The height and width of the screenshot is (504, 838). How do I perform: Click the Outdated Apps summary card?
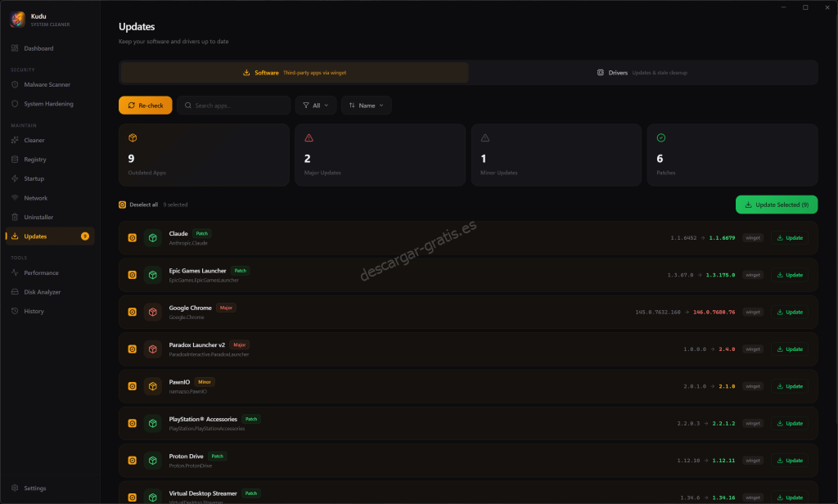[x=204, y=155]
